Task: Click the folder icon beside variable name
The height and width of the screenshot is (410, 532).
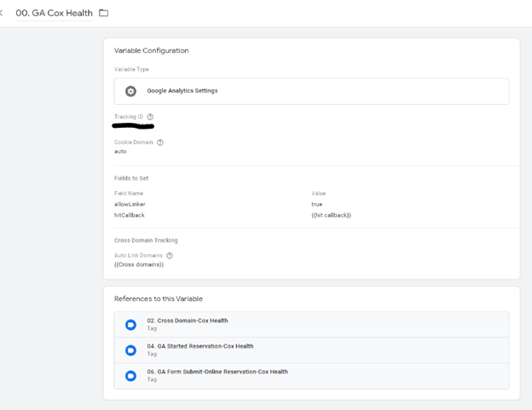Action: click(103, 13)
